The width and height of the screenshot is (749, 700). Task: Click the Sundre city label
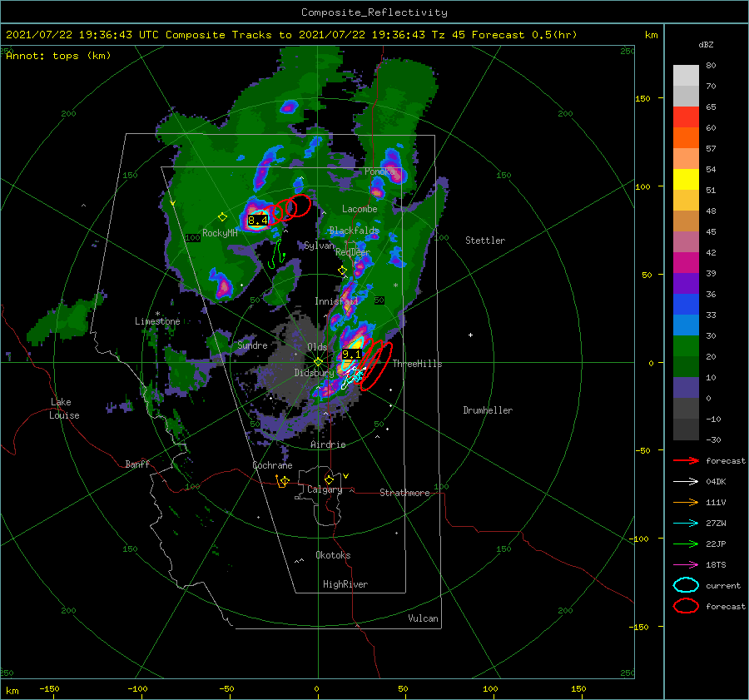[252, 345]
